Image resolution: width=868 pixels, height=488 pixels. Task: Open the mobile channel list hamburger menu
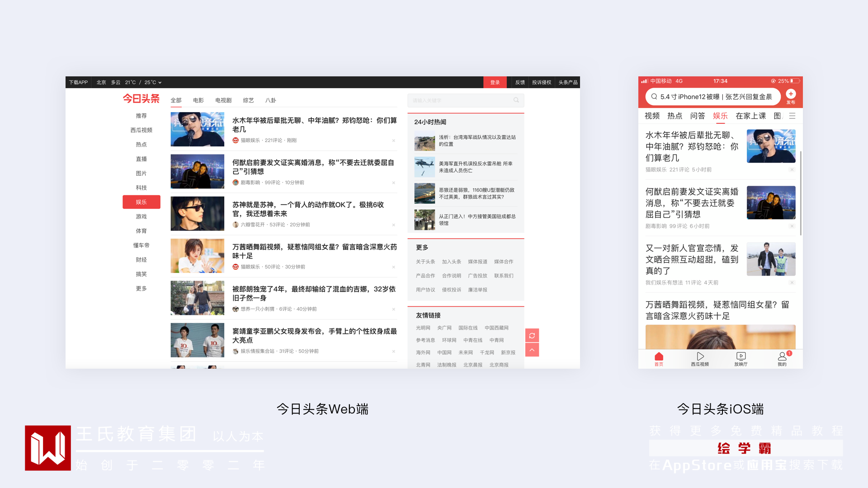click(792, 116)
